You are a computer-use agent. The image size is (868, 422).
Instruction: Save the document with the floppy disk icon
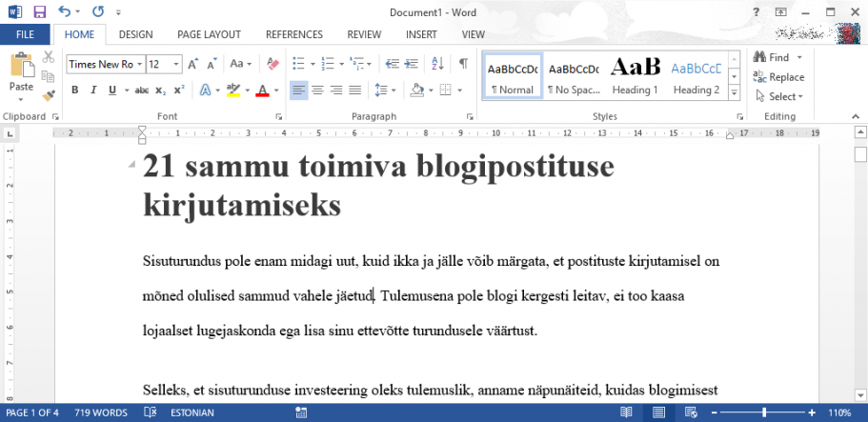point(40,11)
